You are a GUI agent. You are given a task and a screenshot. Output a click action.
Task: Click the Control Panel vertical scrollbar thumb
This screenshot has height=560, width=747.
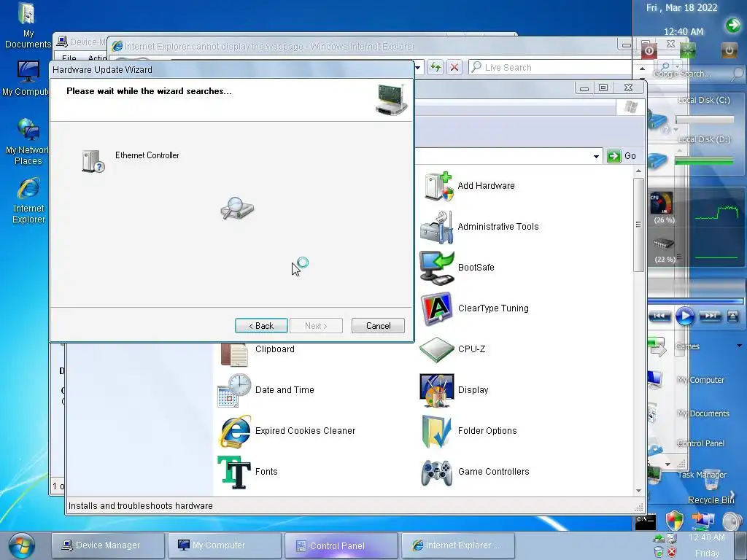[638, 225]
